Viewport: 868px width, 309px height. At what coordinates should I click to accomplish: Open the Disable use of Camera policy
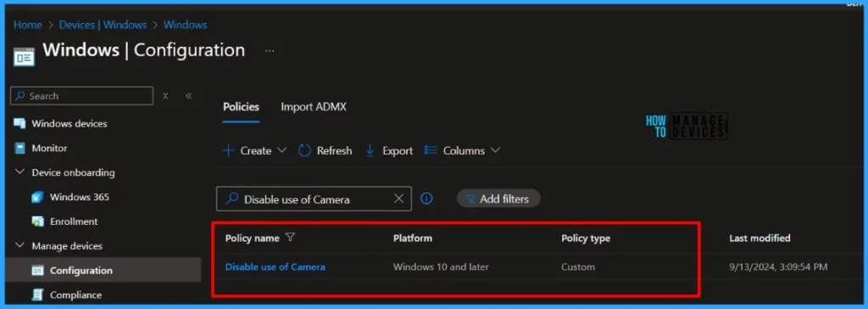(x=275, y=267)
